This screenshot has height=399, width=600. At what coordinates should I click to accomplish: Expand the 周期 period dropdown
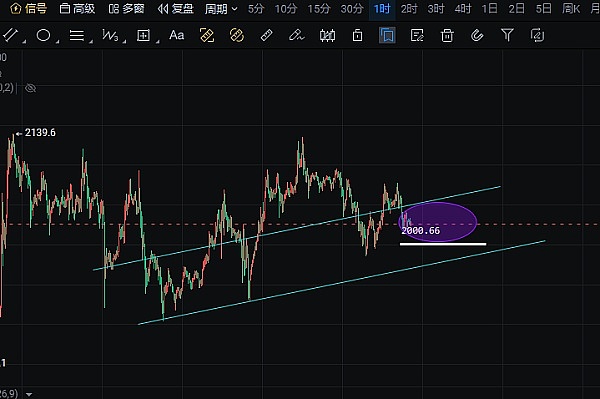pos(221,8)
